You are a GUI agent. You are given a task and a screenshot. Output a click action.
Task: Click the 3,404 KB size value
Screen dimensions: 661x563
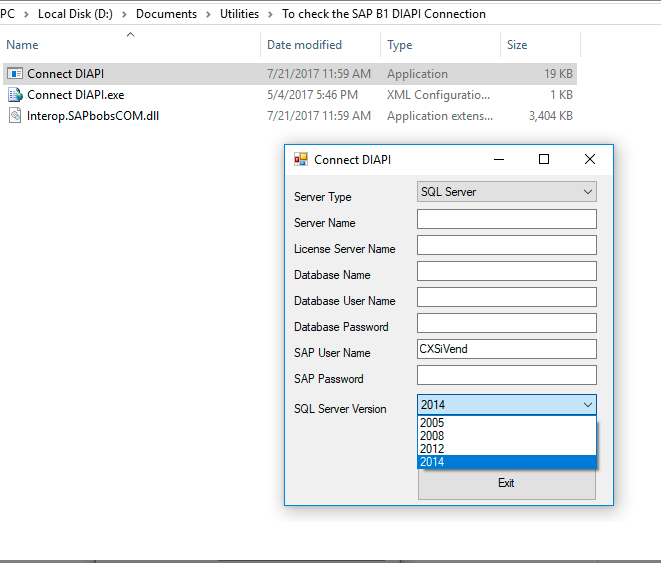551,115
